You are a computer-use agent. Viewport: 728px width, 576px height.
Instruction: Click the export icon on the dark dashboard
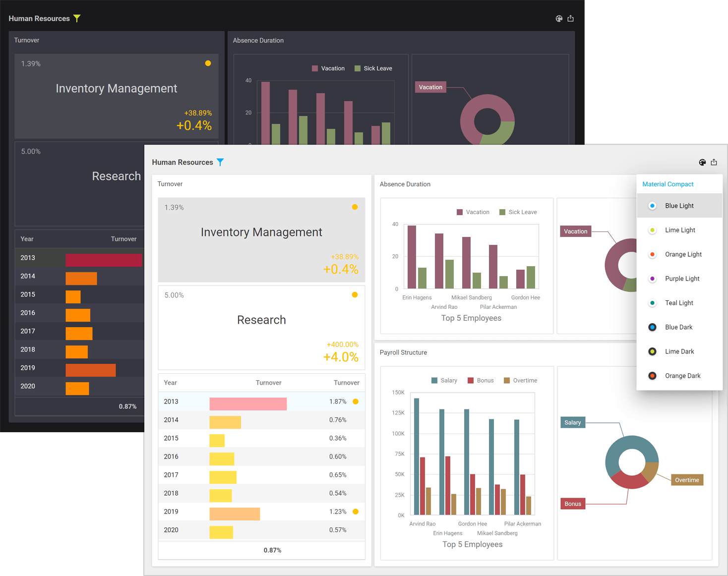570,18
